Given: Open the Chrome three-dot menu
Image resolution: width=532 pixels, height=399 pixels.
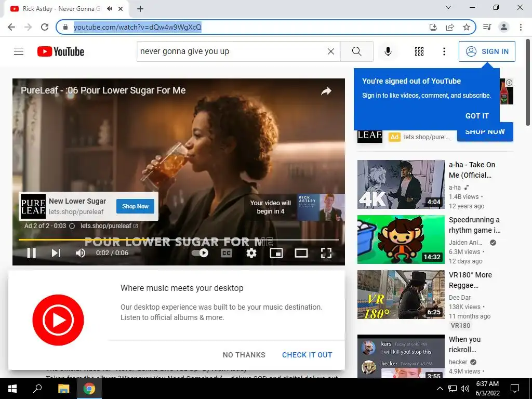Looking at the screenshot, I should [521, 27].
